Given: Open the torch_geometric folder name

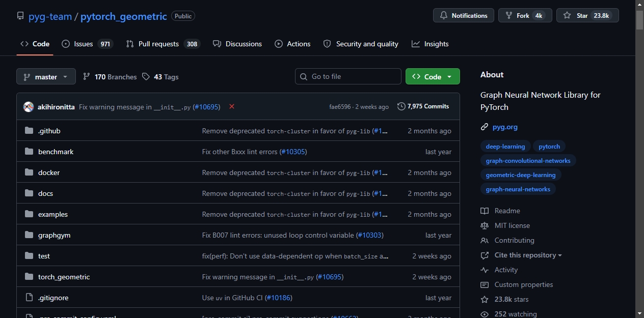Looking at the screenshot, I should tap(64, 277).
